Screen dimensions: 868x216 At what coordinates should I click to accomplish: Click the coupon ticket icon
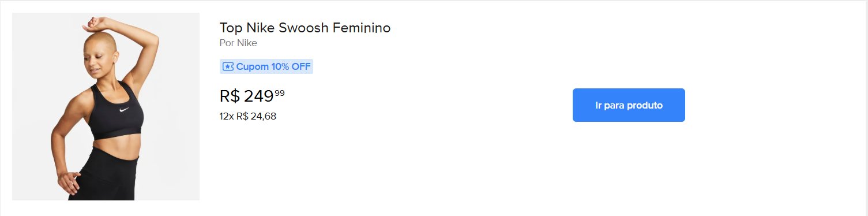228,66
